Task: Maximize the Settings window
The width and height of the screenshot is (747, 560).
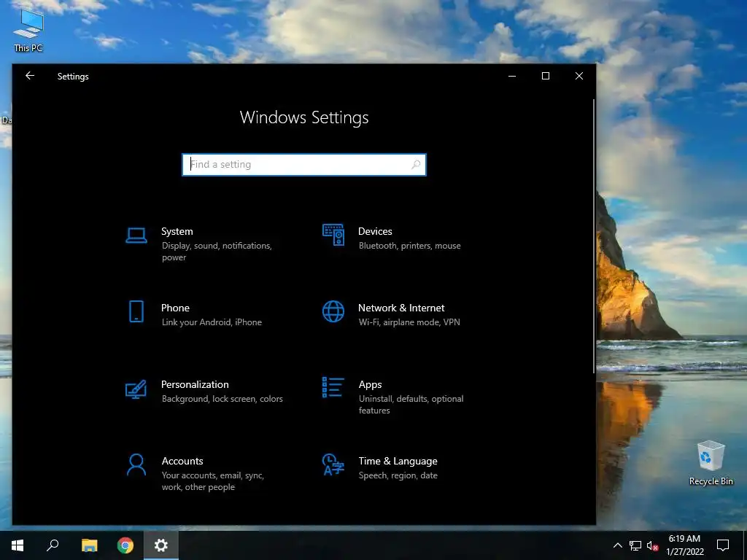Action: click(546, 76)
